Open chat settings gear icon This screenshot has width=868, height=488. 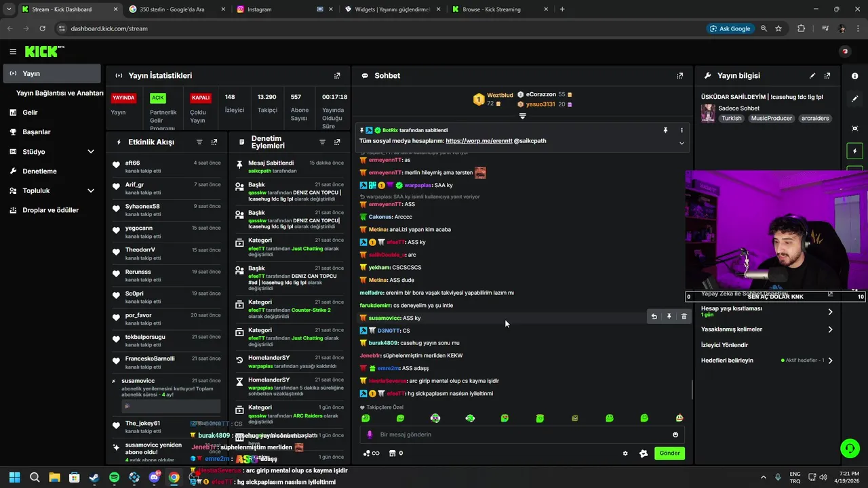pos(625,453)
